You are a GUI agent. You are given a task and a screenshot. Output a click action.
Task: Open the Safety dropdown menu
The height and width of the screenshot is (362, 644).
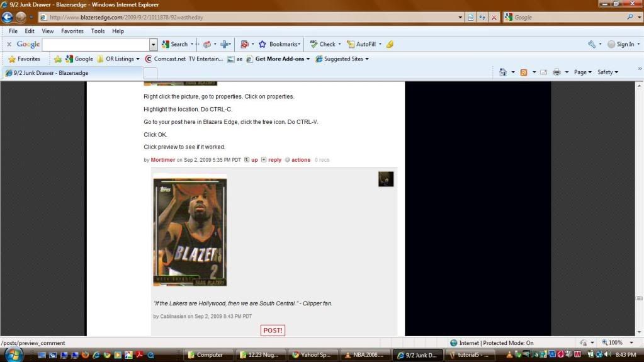tap(607, 72)
